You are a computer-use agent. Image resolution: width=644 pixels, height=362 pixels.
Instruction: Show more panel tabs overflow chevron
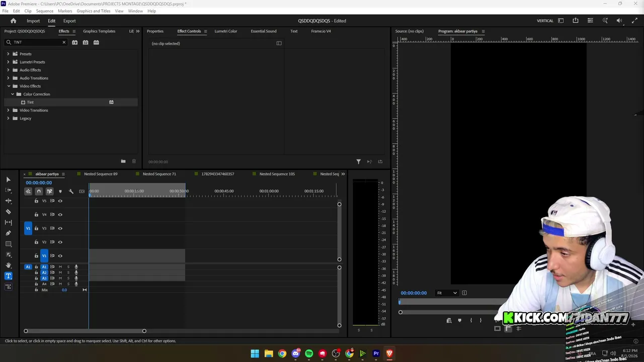[138, 31]
